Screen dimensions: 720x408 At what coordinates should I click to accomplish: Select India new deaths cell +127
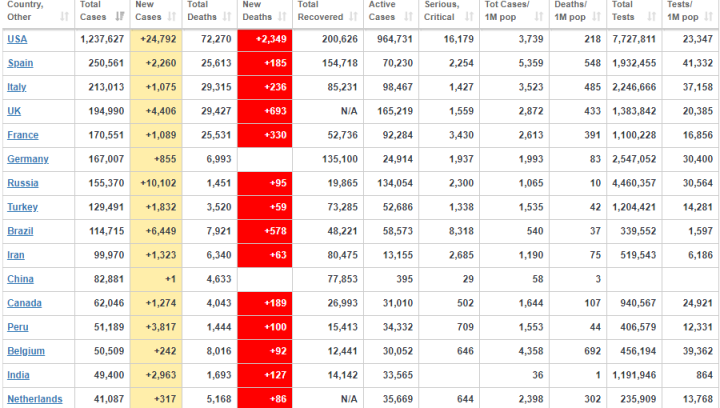click(265, 375)
